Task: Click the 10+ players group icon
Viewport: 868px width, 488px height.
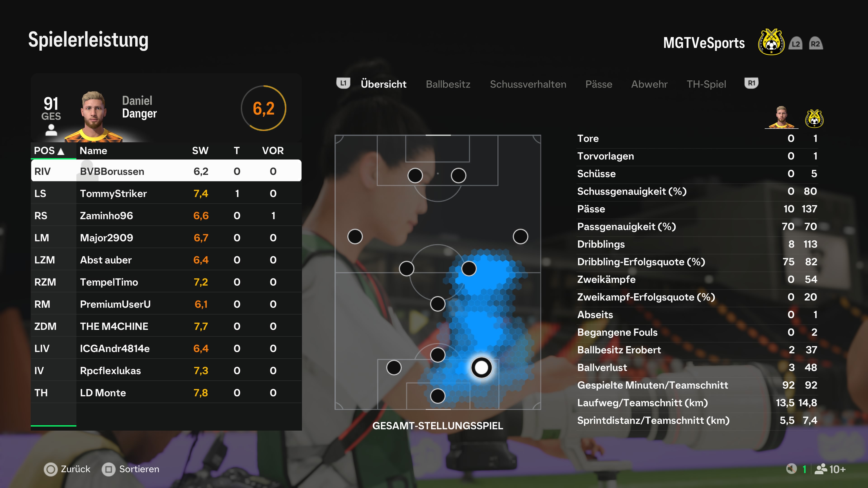Action: click(x=821, y=469)
